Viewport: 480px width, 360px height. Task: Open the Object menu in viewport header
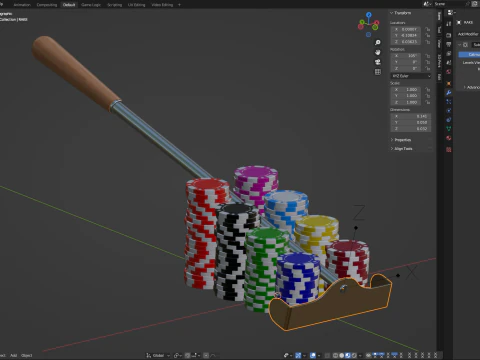point(27,355)
